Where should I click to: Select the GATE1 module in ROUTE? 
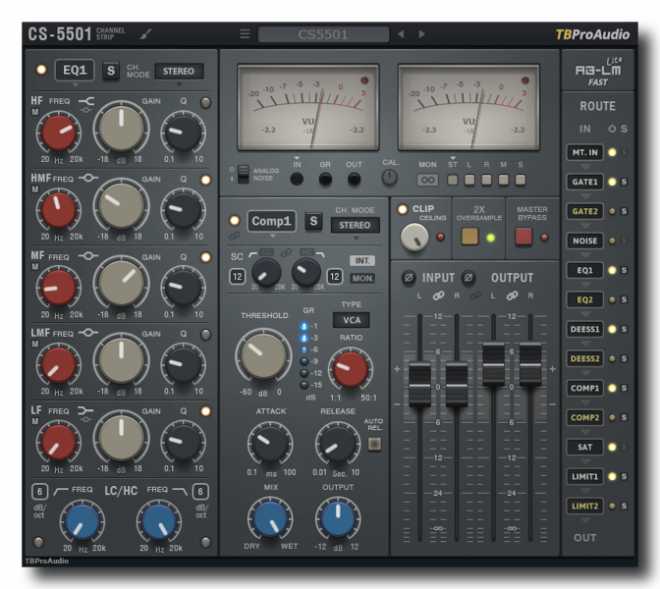[x=585, y=182]
